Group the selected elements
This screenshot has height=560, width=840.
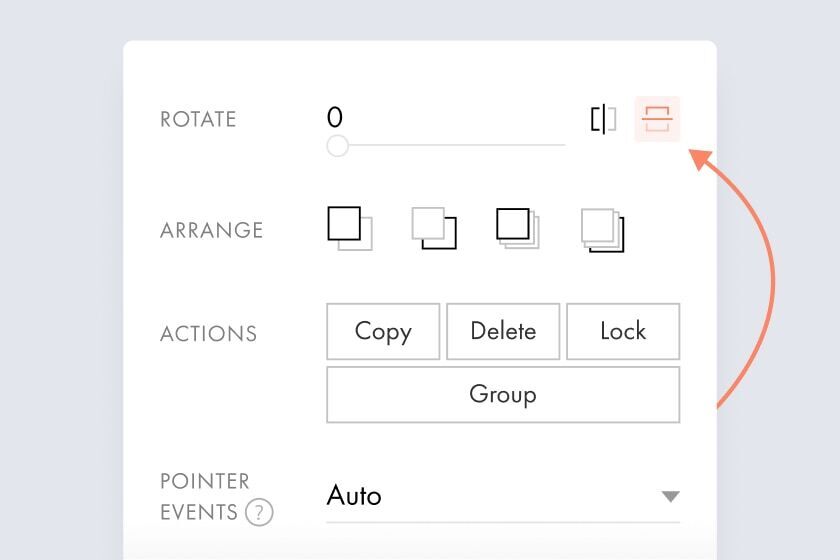(503, 394)
